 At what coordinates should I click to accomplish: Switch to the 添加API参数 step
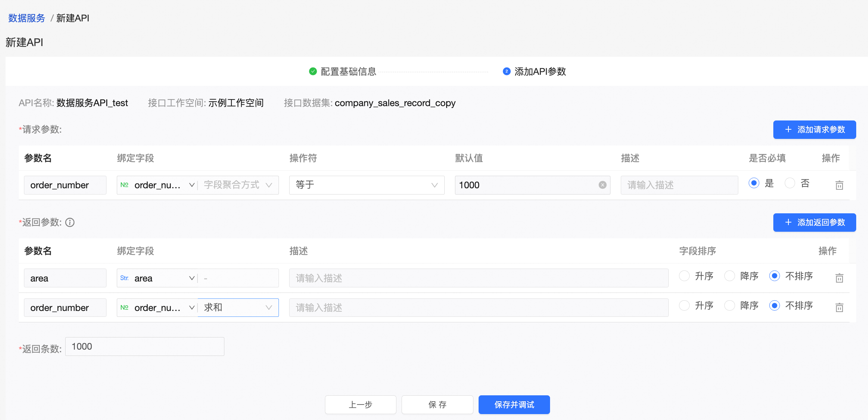[x=539, y=71]
